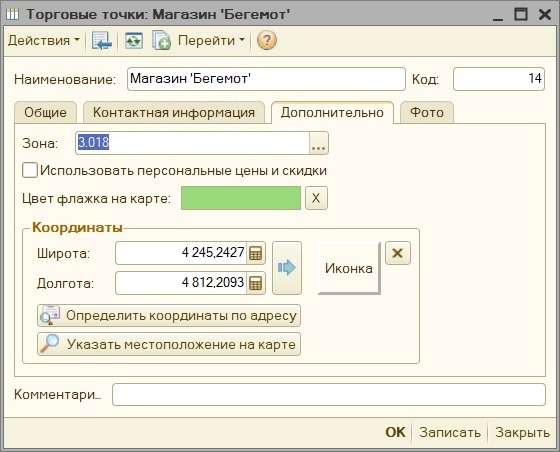The image size is (560, 452).
Task: Open Зона selection via the ellipsis button
Action: click(318, 143)
